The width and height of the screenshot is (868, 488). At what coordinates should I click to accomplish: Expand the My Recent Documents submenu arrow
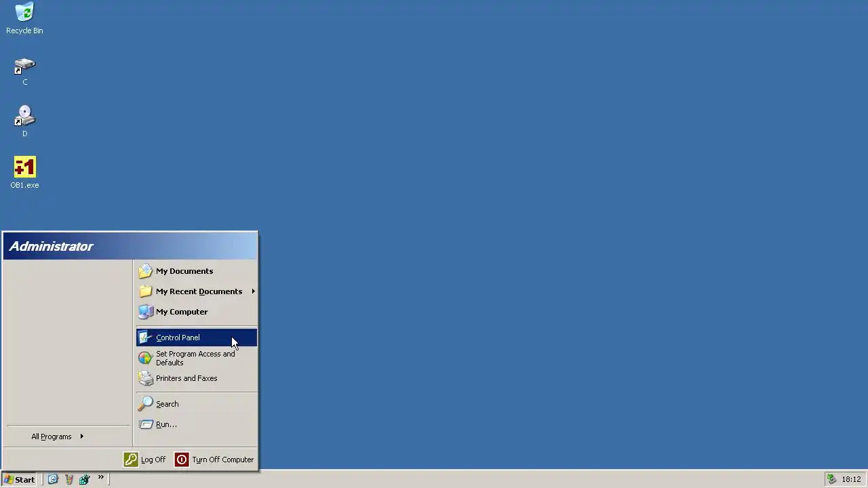[x=253, y=291]
